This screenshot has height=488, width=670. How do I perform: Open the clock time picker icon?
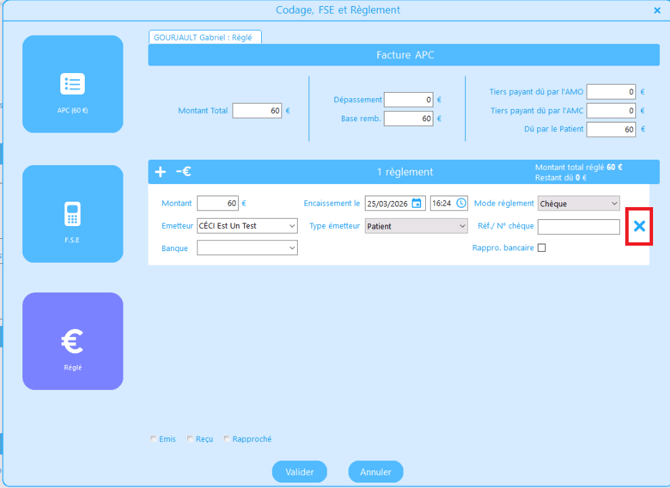[461, 203]
